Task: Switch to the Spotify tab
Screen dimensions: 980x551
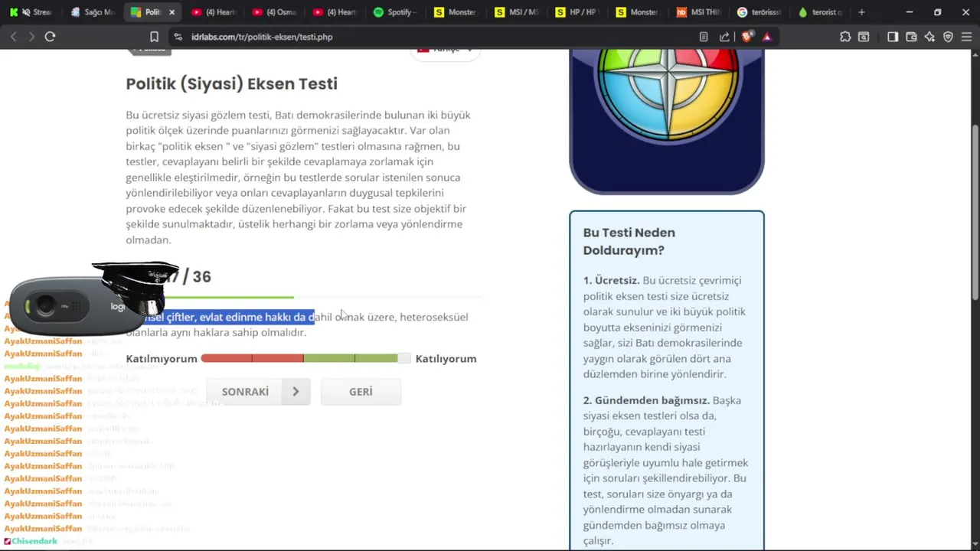Action: [396, 12]
